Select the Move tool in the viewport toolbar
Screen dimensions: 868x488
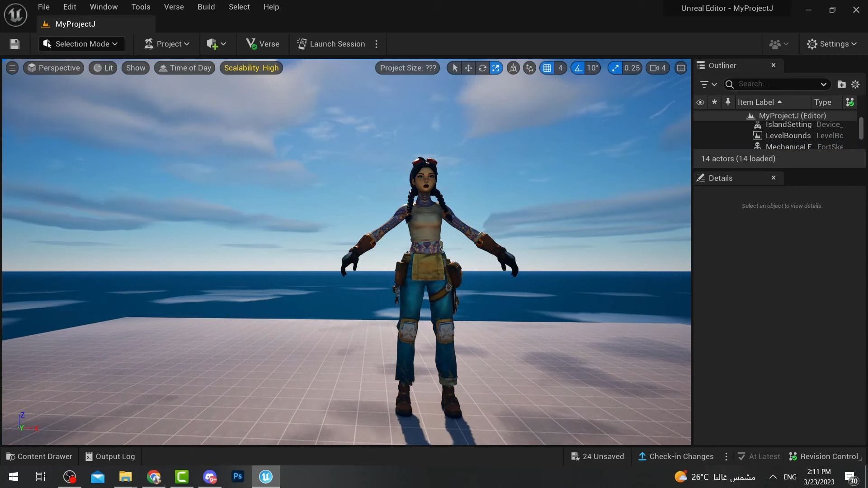tap(468, 68)
